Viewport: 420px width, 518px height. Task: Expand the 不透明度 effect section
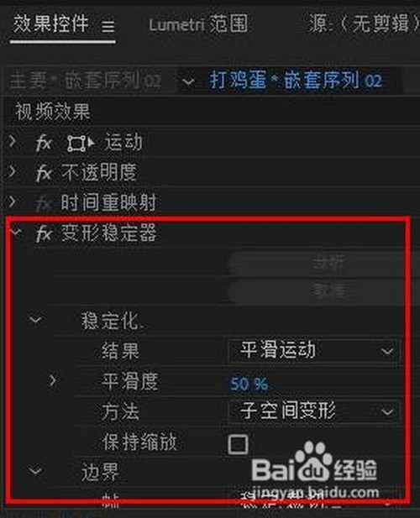13,170
